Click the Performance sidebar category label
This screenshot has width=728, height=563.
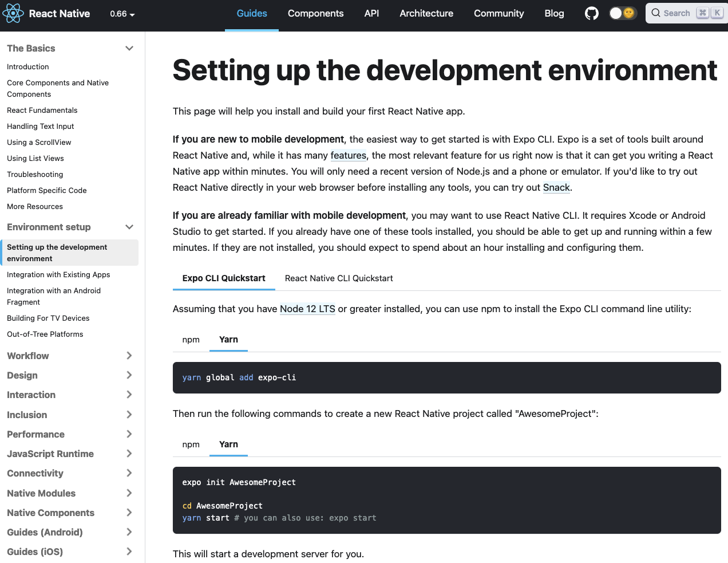(x=35, y=434)
